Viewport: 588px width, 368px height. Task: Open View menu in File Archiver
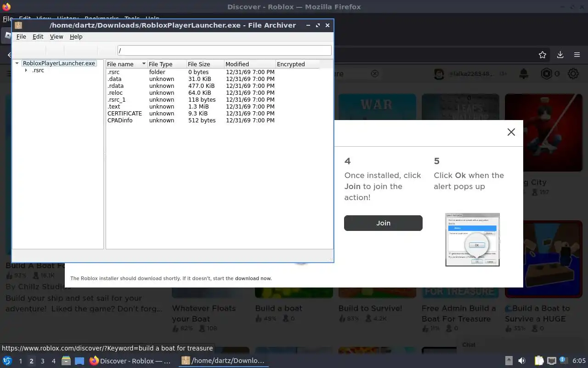(57, 37)
